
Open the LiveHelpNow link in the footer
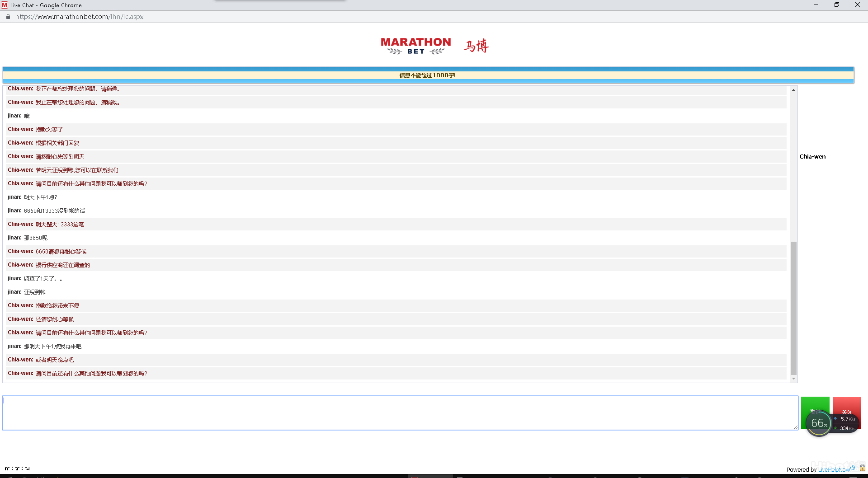click(835, 469)
